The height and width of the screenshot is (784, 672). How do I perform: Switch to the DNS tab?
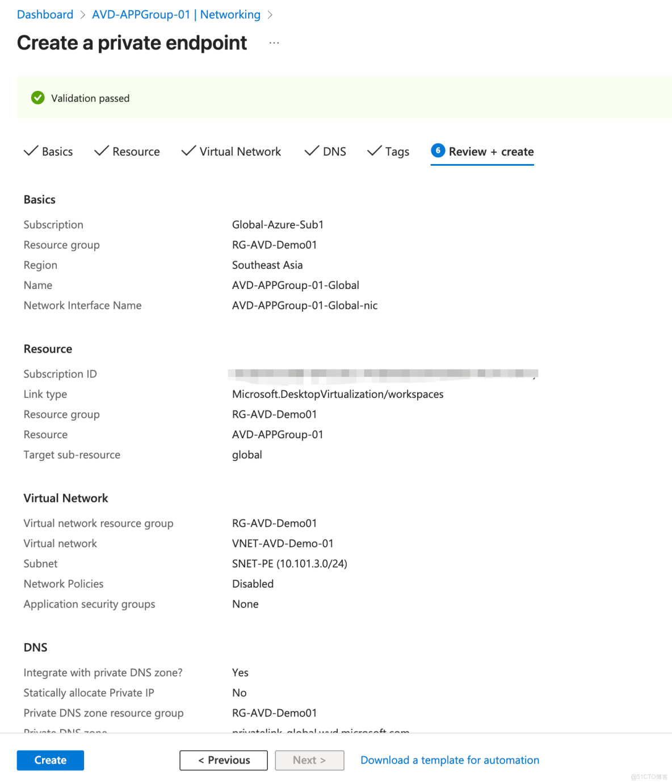click(x=335, y=151)
